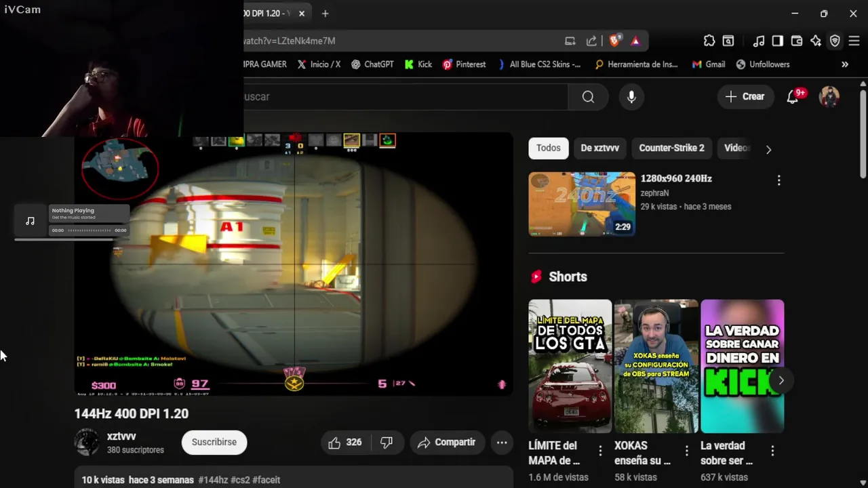
Task: Open Brave Shields lion icon
Action: pos(614,41)
